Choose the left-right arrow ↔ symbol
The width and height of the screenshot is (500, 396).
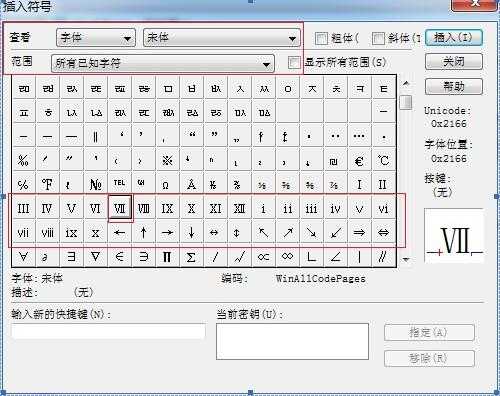(215, 233)
